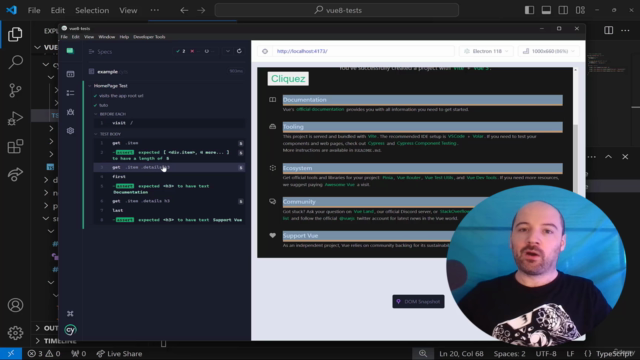This screenshot has width=640, height=360.
Task: Click the remote window icon in status bar
Action: tap(11, 353)
